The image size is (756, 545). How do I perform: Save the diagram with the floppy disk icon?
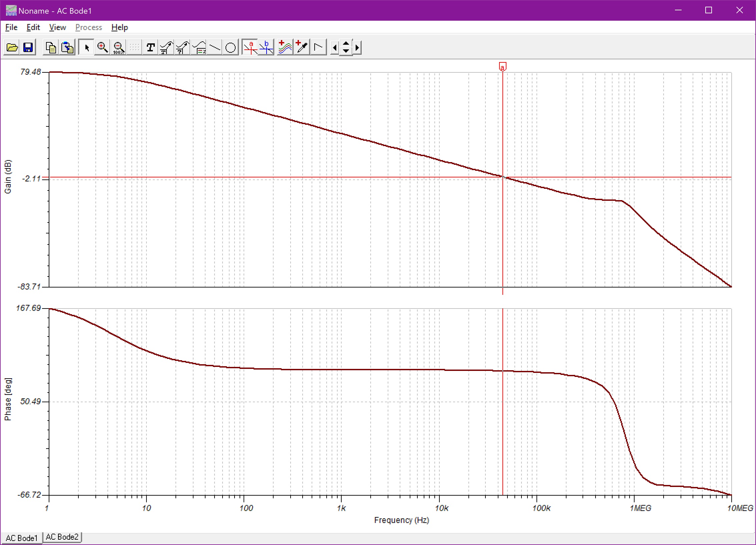point(28,47)
